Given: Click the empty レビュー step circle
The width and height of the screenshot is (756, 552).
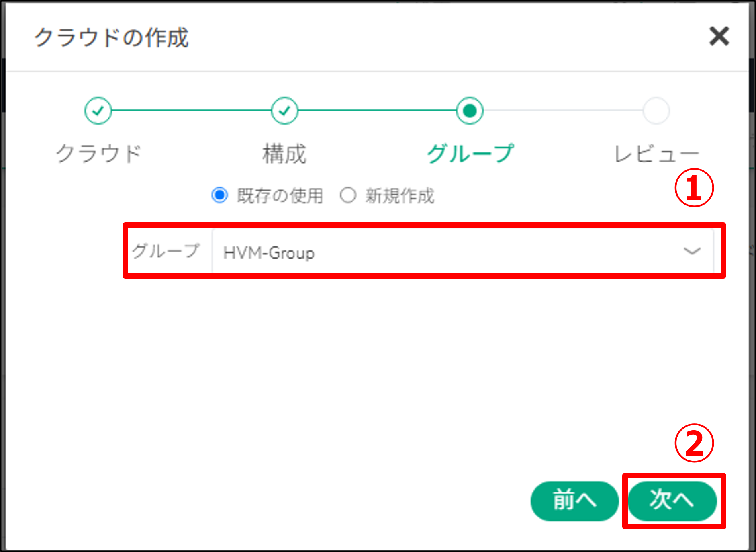Looking at the screenshot, I should [x=656, y=111].
